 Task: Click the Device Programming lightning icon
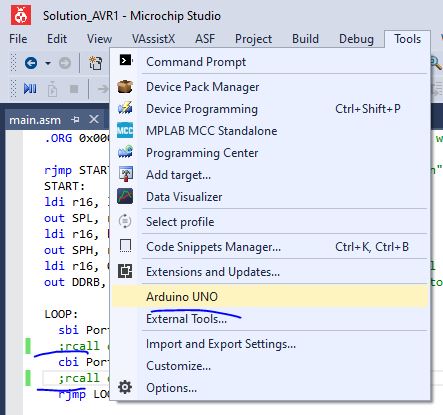[x=125, y=108]
